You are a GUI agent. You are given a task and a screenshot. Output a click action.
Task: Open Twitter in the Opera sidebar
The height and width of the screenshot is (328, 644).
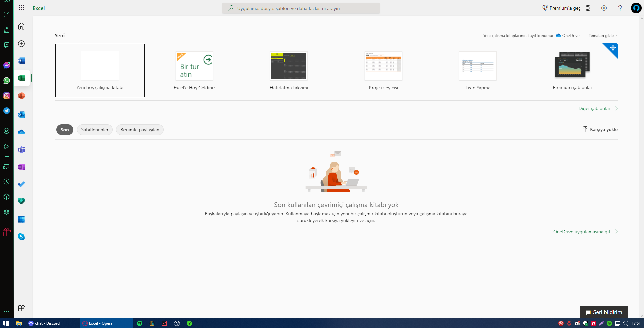[x=7, y=111]
